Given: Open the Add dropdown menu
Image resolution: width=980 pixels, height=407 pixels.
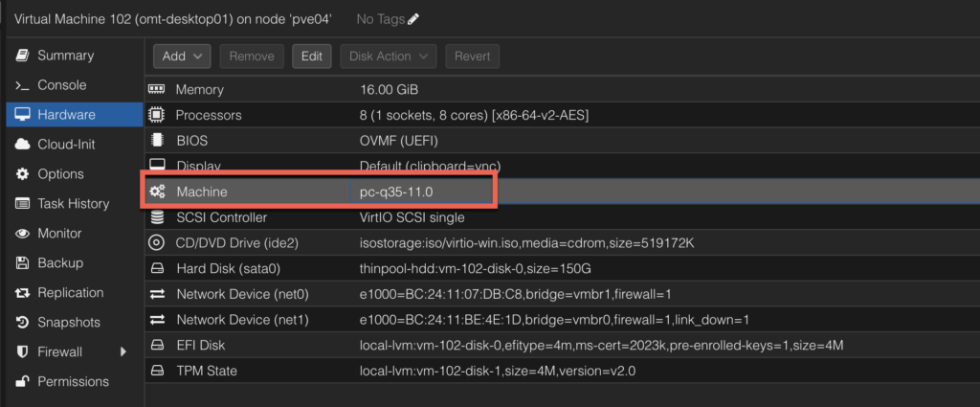Looking at the screenshot, I should (182, 57).
